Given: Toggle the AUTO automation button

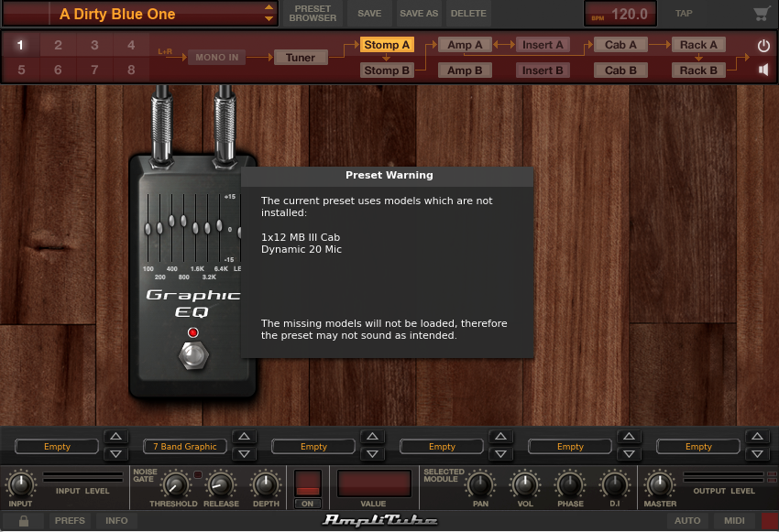Looking at the screenshot, I should (x=687, y=521).
